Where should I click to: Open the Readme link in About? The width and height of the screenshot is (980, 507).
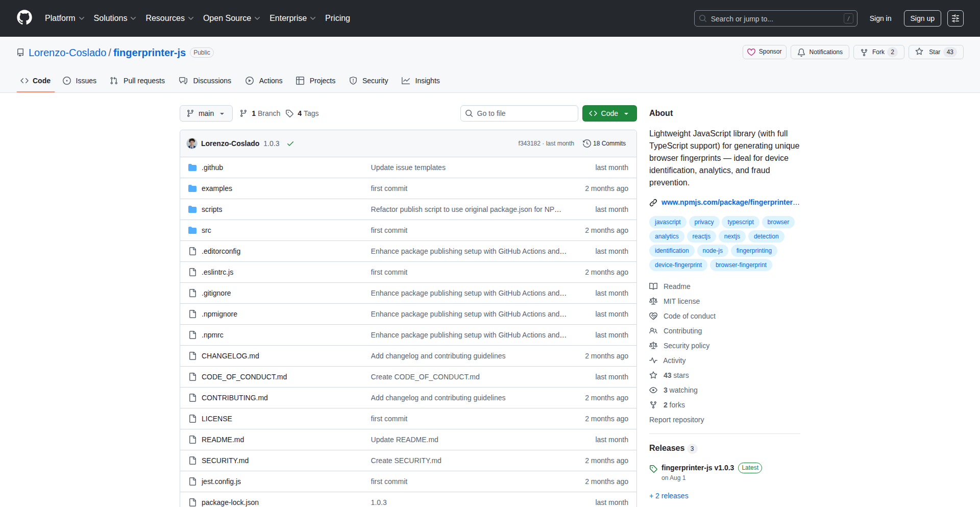(670, 286)
